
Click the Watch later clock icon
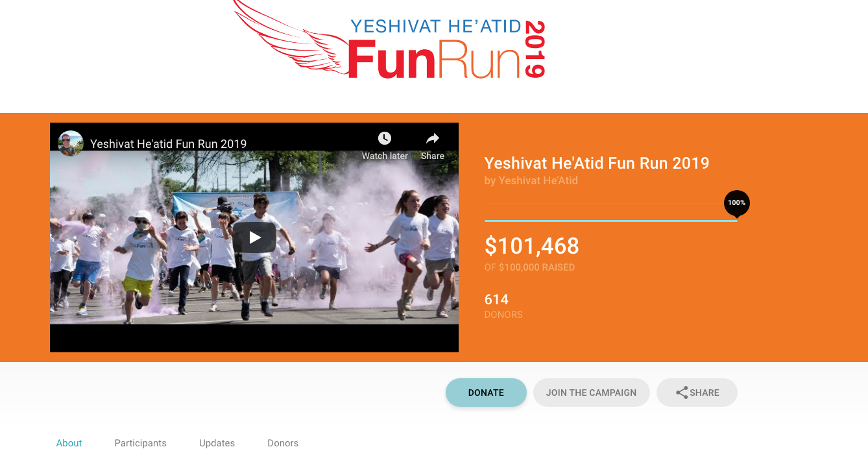click(x=385, y=138)
